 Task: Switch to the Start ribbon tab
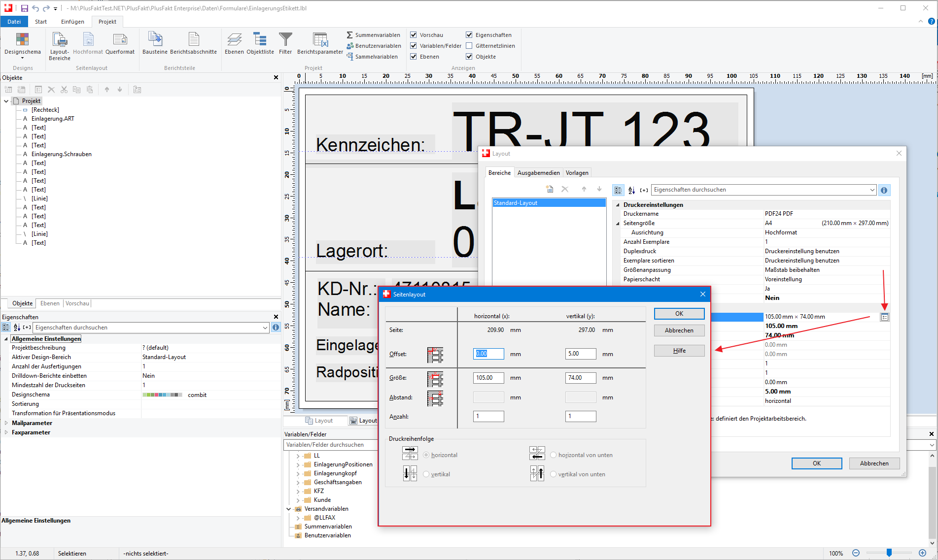pyautogui.click(x=41, y=22)
